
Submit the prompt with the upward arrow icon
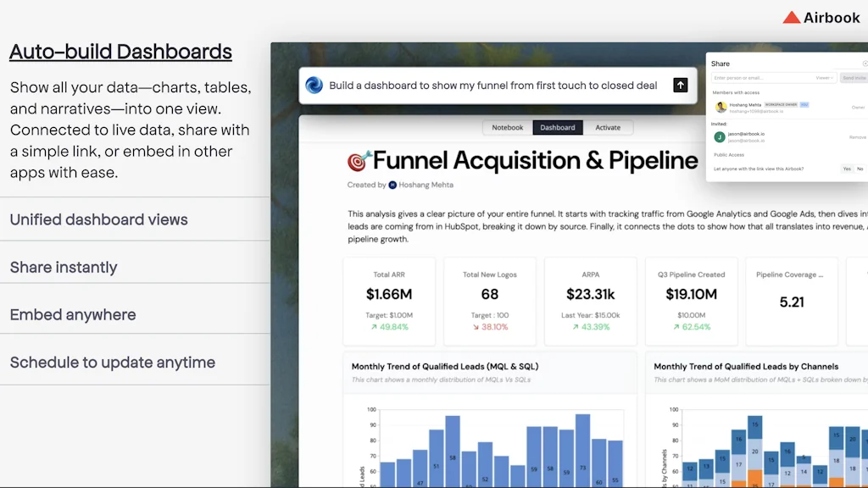[x=681, y=85]
